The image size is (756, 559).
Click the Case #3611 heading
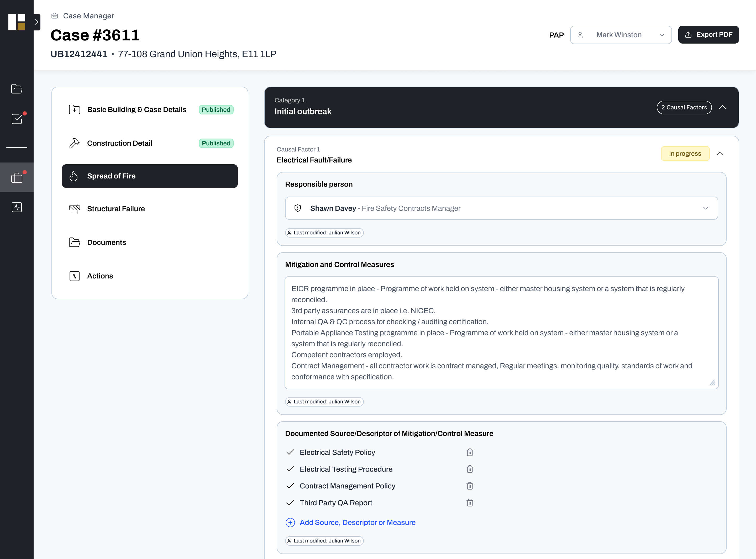coord(95,35)
